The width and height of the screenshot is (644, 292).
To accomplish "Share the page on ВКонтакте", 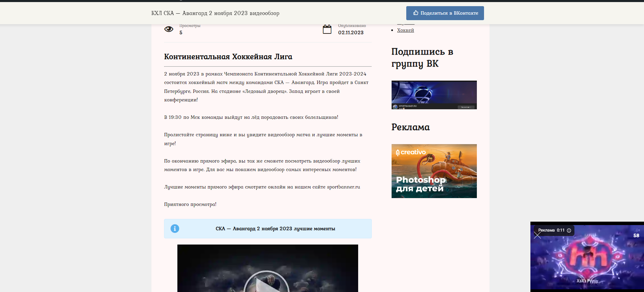I will click(445, 13).
